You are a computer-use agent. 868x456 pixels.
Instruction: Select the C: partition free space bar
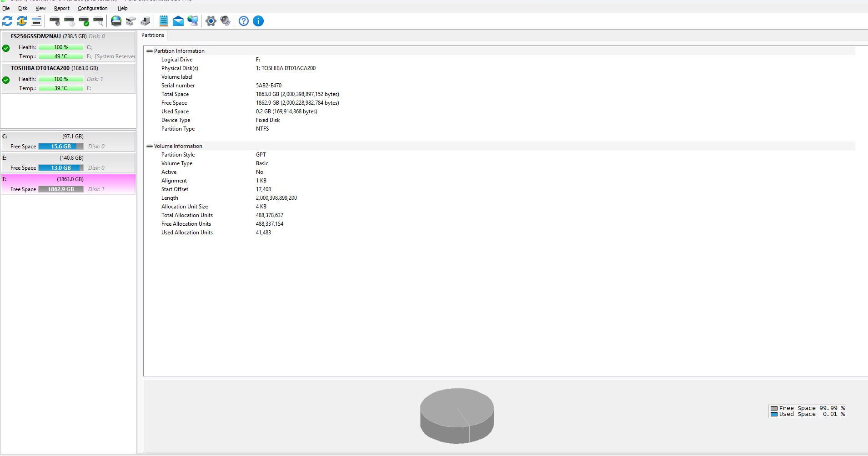pos(60,147)
